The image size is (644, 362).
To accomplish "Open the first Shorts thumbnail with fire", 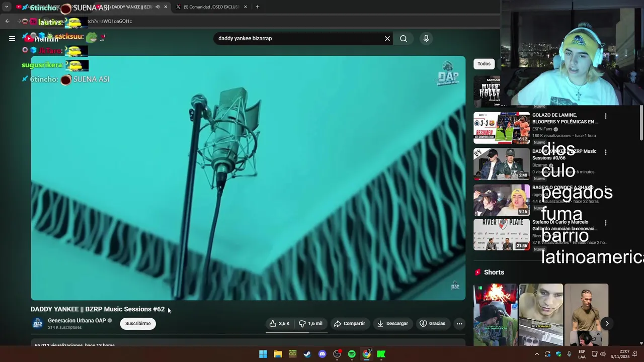I will tap(495, 315).
